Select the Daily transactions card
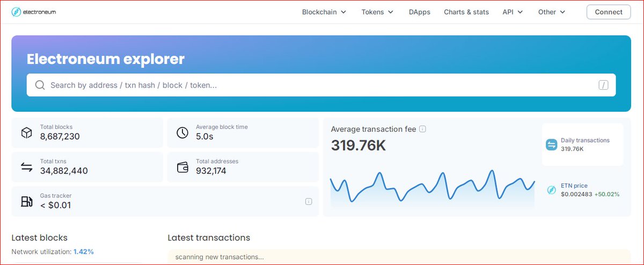644x265 pixels. (x=582, y=144)
